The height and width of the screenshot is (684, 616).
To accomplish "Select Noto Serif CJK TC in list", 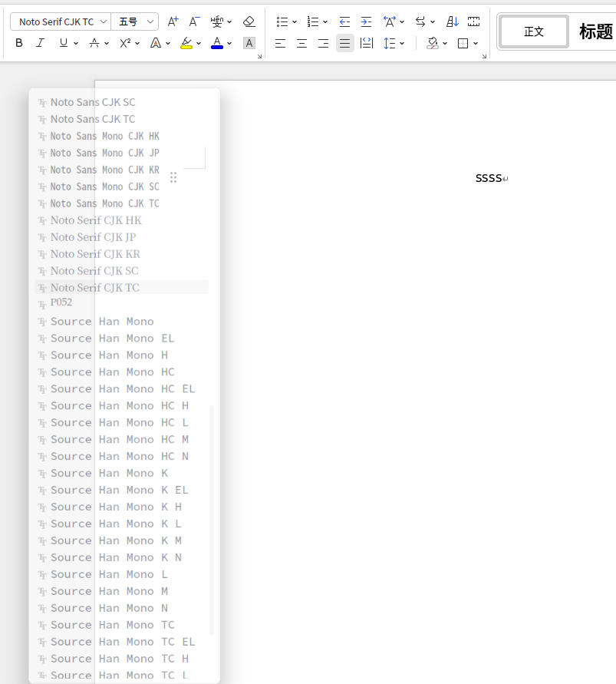I will (x=122, y=287).
